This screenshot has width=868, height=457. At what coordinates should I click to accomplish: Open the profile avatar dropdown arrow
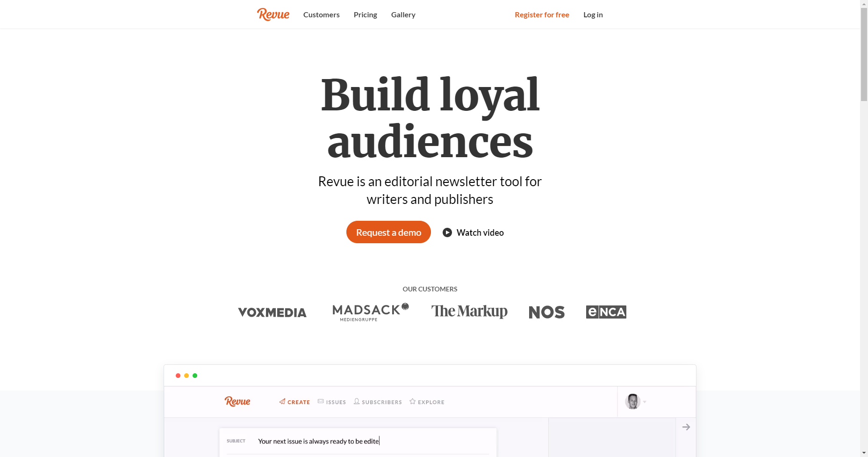pos(645,402)
